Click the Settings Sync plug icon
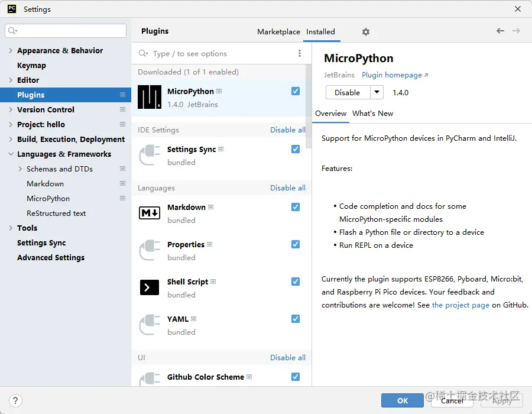The image size is (532, 414). pyautogui.click(x=148, y=155)
